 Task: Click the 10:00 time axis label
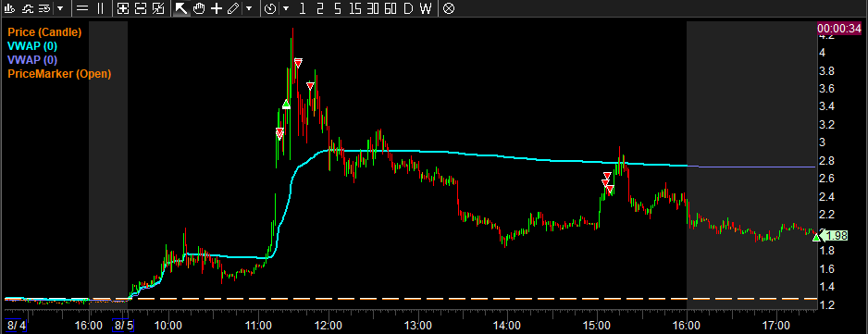(168, 325)
